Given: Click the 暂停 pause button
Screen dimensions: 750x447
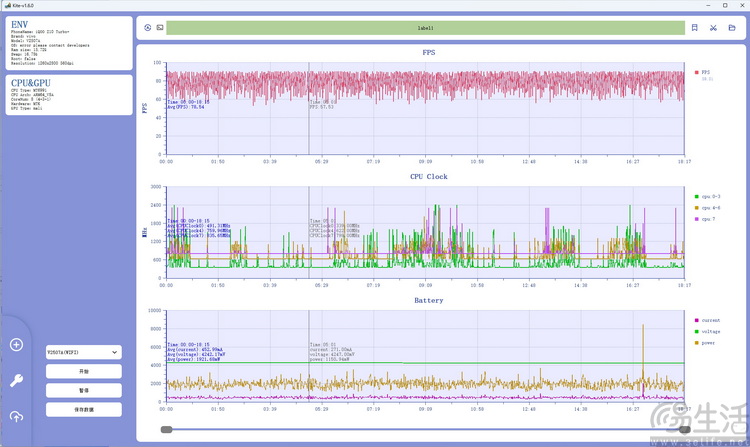Looking at the screenshot, I should tap(84, 391).
